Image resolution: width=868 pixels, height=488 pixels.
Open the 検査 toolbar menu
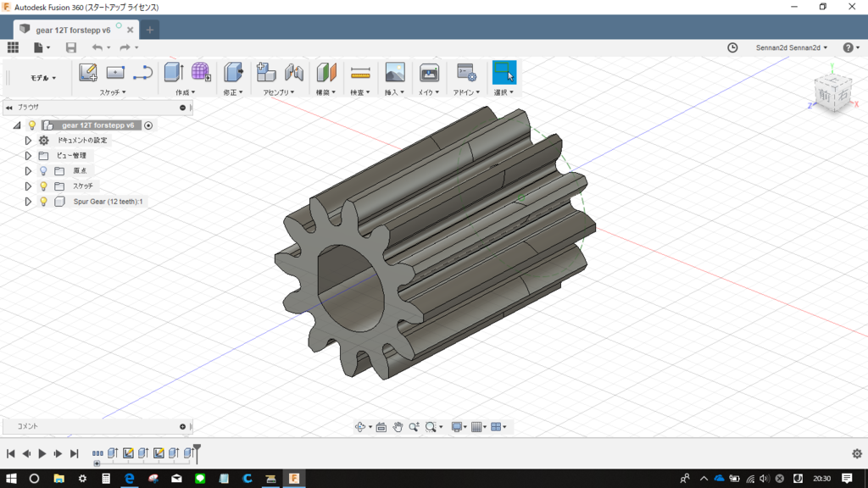coord(360,92)
